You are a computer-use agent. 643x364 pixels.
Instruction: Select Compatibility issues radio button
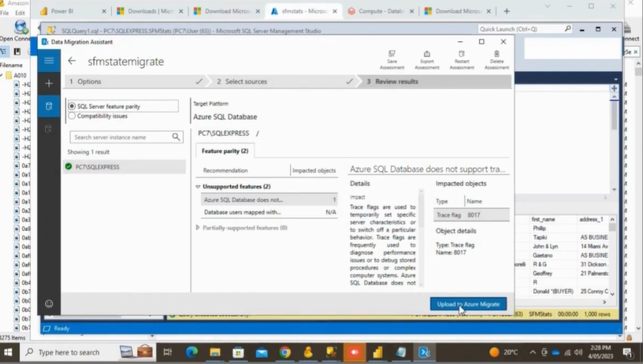72,116
